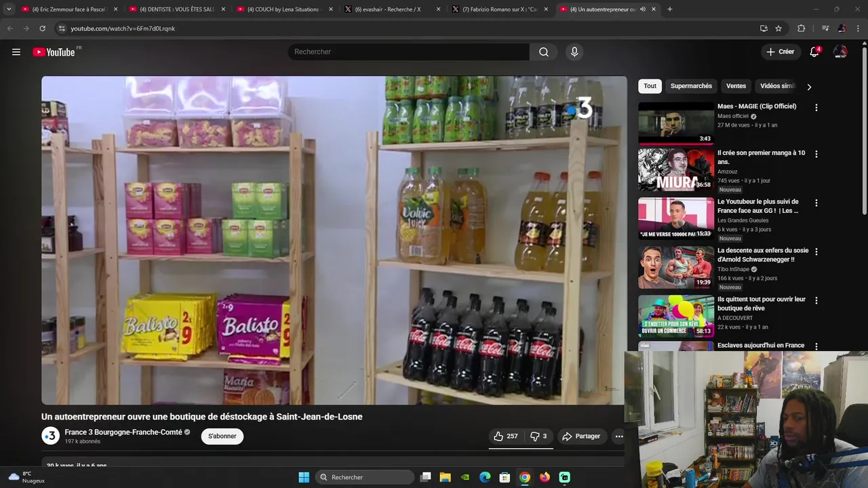Image resolution: width=868 pixels, height=488 pixels.
Task: Open Microsoft Edge from the taskbar
Action: tap(485, 477)
